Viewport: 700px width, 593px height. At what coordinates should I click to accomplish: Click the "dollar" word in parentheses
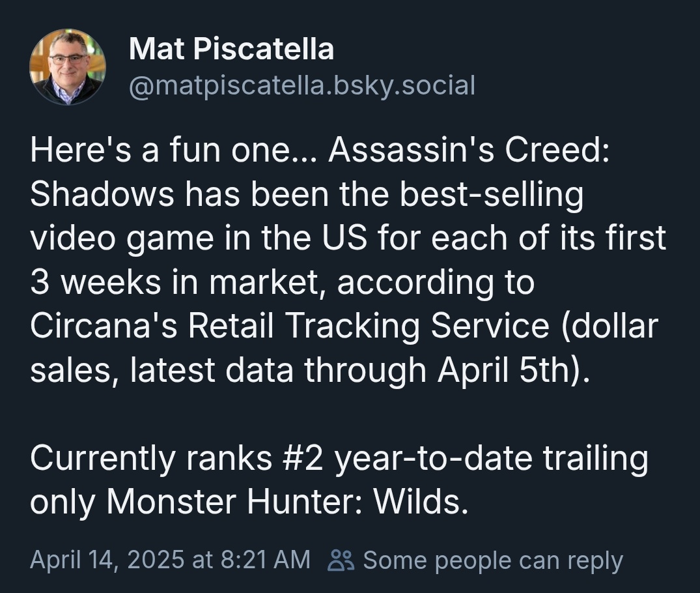(609, 326)
